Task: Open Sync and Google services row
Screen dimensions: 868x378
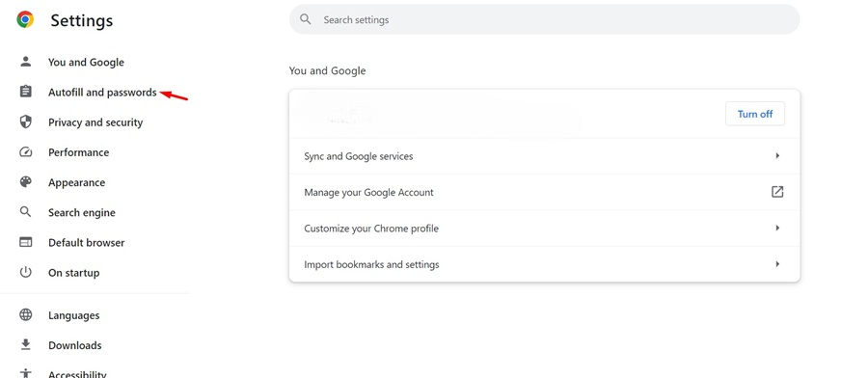Action: tap(544, 156)
